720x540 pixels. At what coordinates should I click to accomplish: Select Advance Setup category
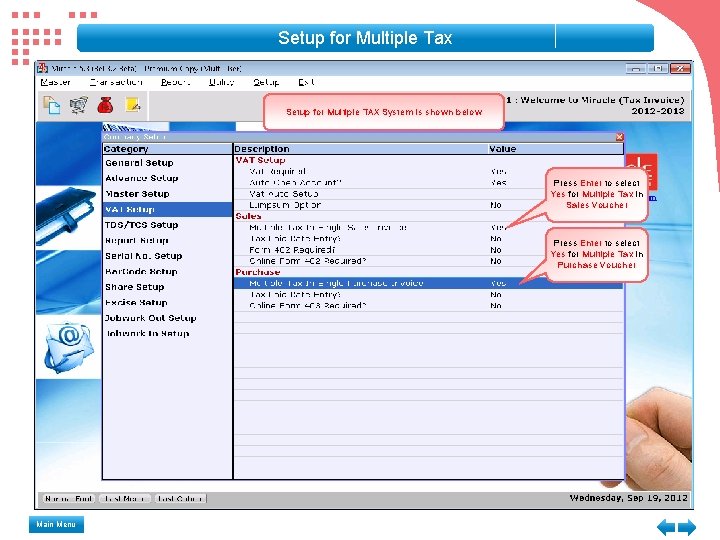point(168,178)
